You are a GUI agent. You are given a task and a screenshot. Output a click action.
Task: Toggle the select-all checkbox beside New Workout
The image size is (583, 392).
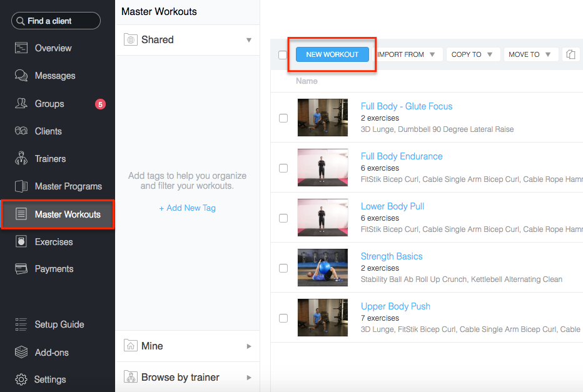pyautogui.click(x=283, y=55)
